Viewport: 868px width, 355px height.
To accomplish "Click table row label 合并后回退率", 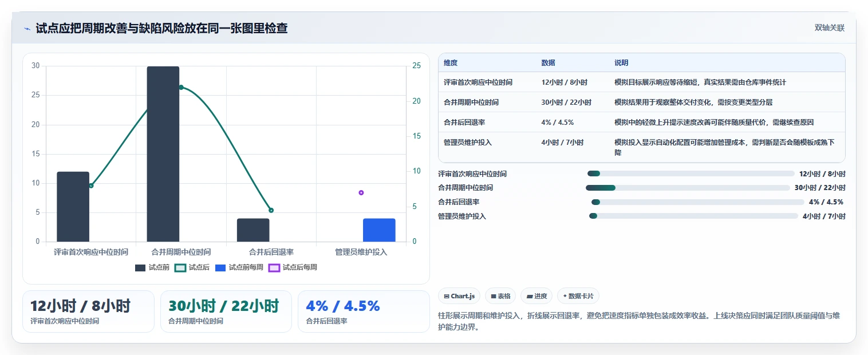I will click(464, 123).
